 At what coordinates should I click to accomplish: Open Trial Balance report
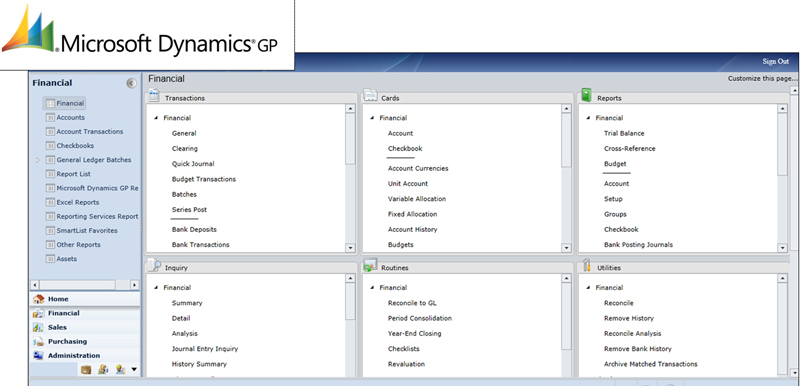click(624, 134)
